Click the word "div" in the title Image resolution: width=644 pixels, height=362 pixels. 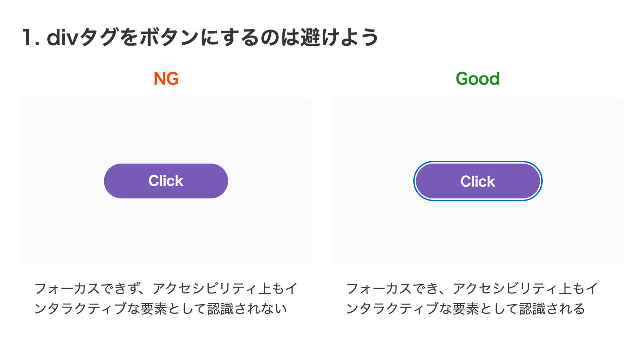click(x=62, y=37)
